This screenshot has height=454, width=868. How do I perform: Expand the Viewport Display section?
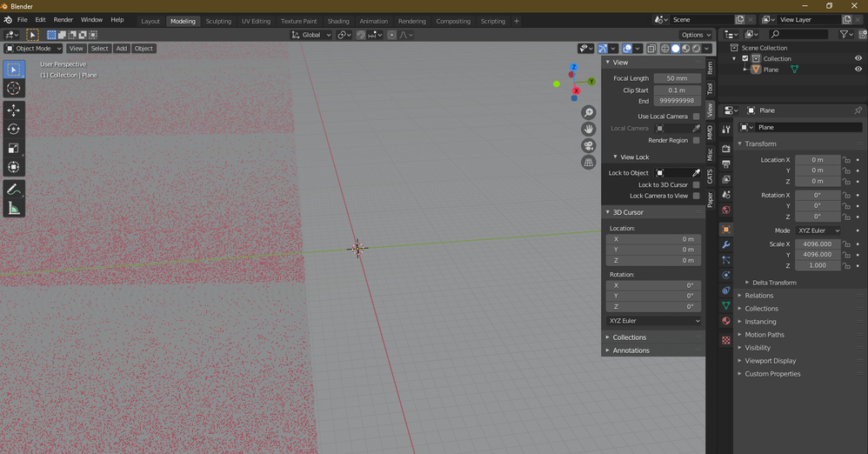[x=770, y=361]
